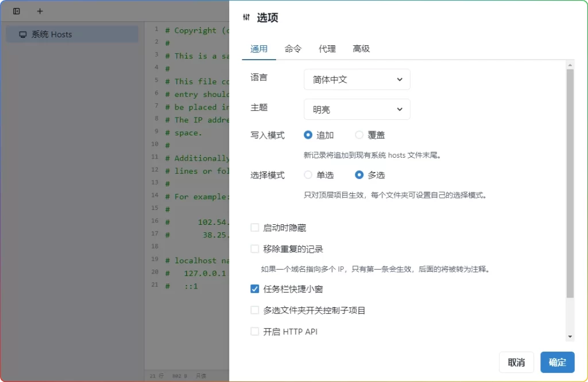This screenshot has height=382, width=588.
Task: Disable the 任务栏快捷小窗 checkbox
Action: point(254,289)
